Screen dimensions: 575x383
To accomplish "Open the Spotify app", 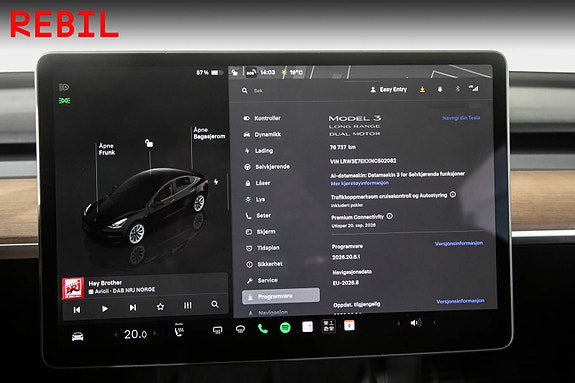I will click(285, 327).
